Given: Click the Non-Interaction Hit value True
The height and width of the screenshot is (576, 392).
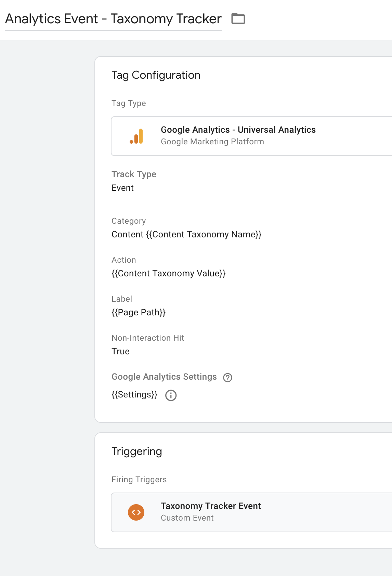Looking at the screenshot, I should [120, 352].
